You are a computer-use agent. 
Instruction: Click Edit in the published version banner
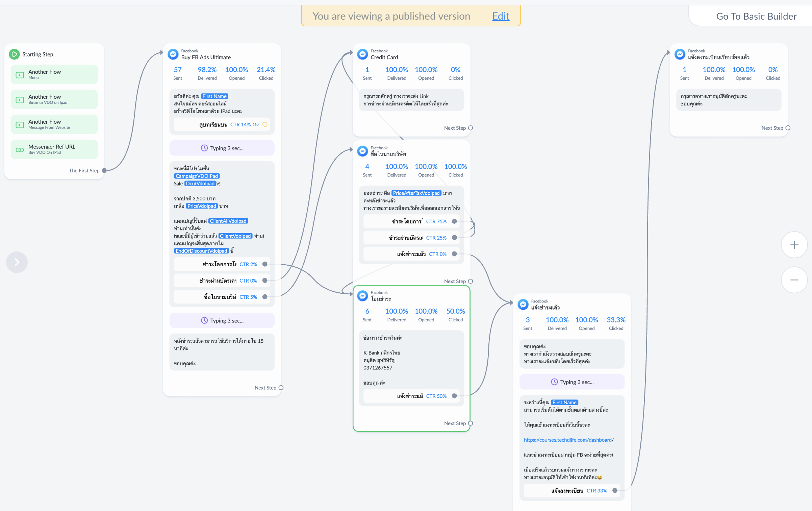(x=500, y=16)
